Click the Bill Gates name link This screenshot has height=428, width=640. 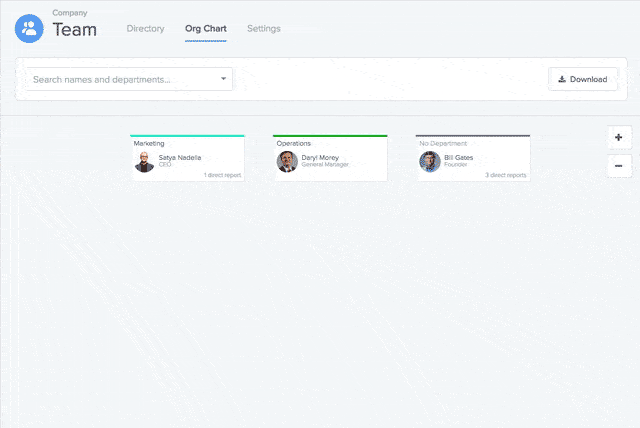pyautogui.click(x=459, y=157)
